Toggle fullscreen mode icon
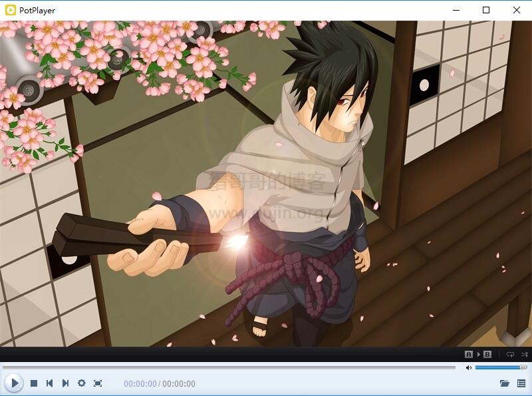The height and width of the screenshot is (396, 532). tap(98, 383)
